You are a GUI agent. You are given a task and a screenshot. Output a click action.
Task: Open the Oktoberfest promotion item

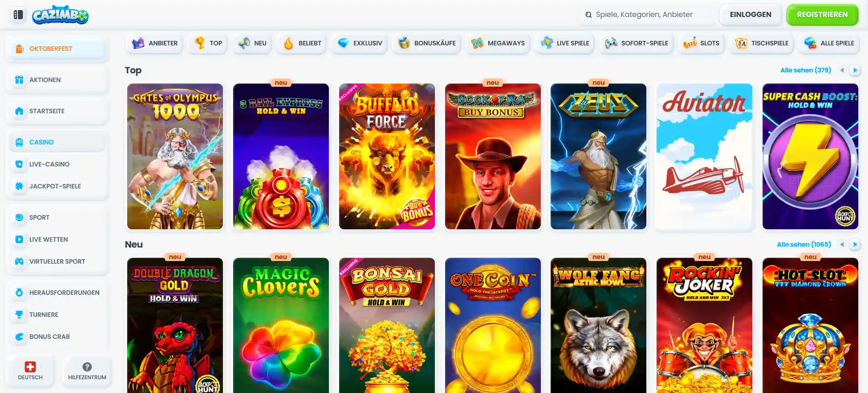point(57,49)
